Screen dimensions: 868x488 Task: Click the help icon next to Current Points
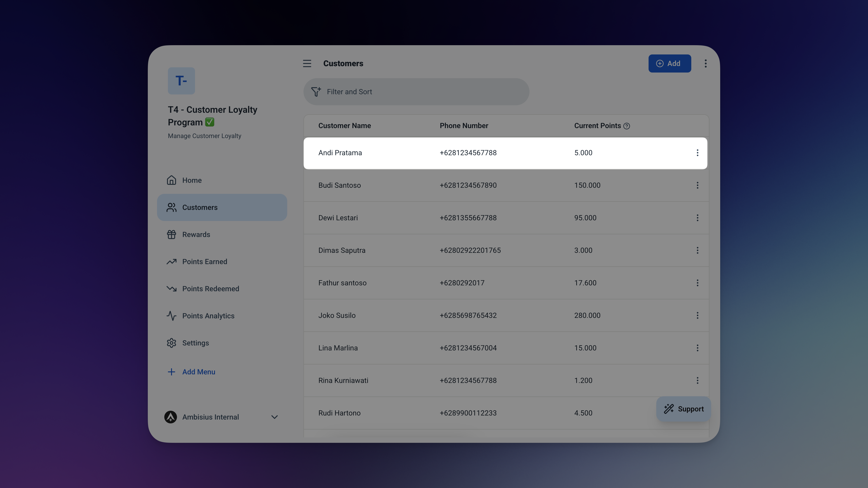click(x=627, y=126)
